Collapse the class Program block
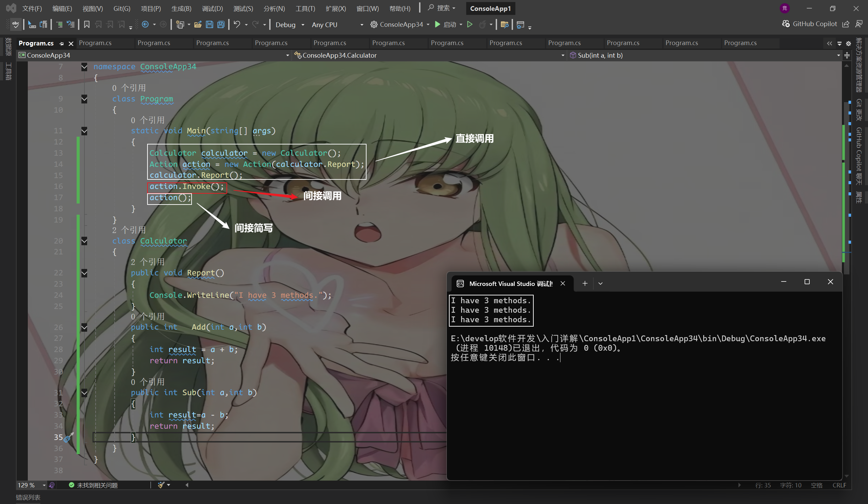868x504 pixels. 84,99
